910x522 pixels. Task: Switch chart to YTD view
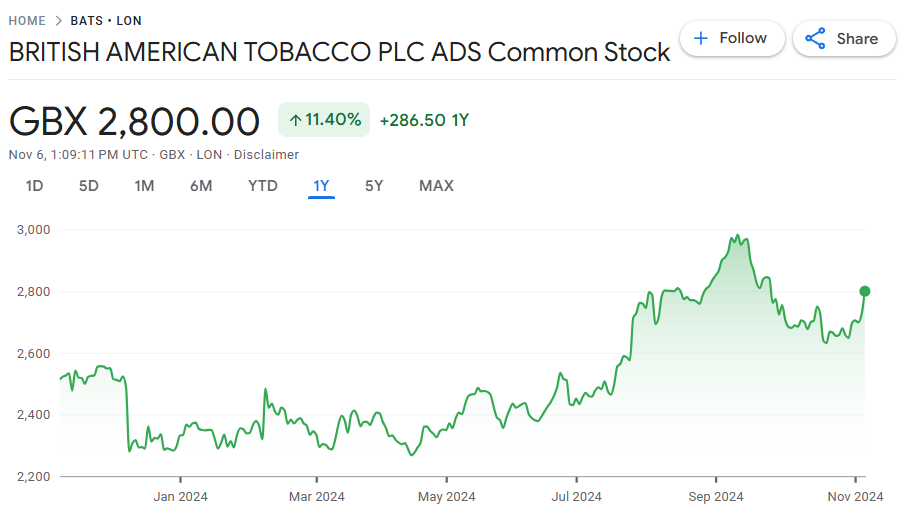point(263,186)
